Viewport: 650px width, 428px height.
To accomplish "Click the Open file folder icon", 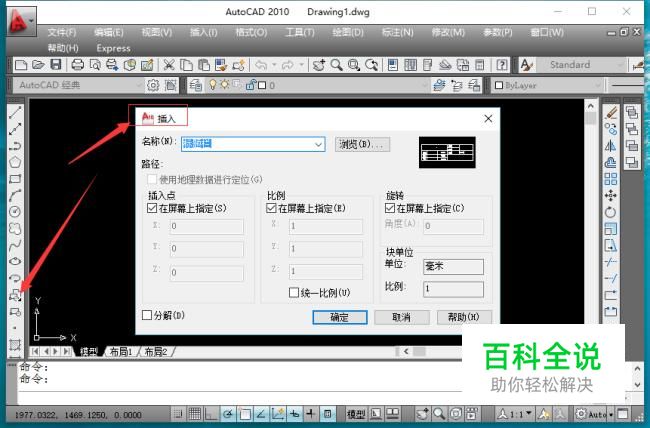I will pos(38,65).
